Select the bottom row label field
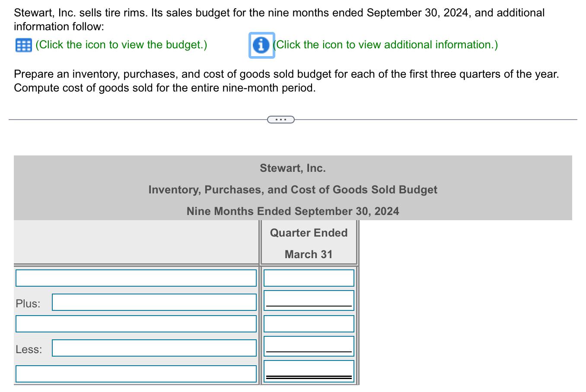Viewport: 586px width, 392px height. (x=136, y=374)
